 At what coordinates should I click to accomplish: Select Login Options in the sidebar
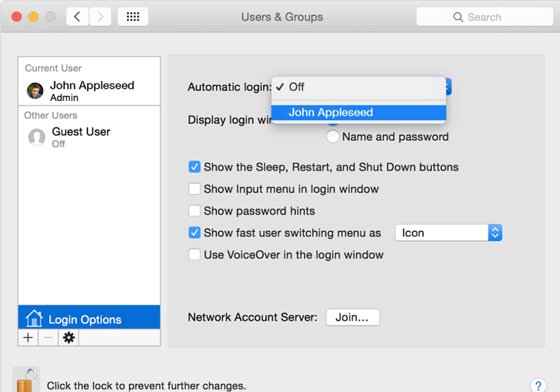pyautogui.click(x=89, y=317)
